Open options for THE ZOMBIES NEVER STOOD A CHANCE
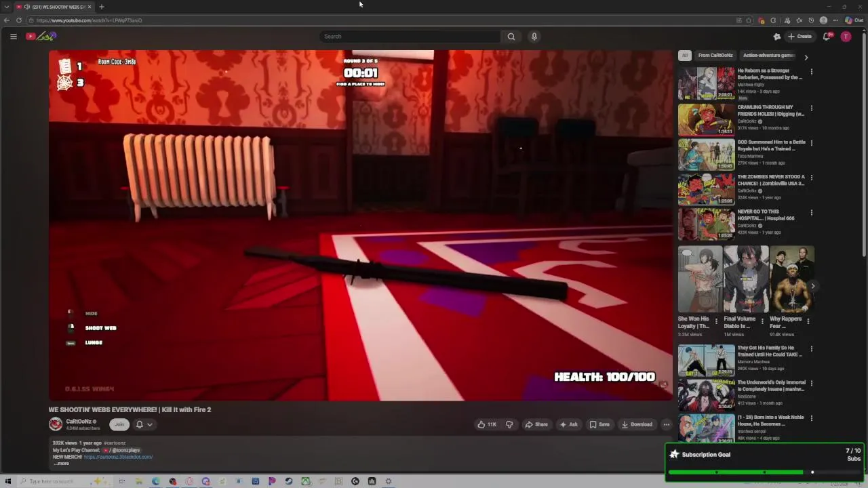 pos(811,178)
